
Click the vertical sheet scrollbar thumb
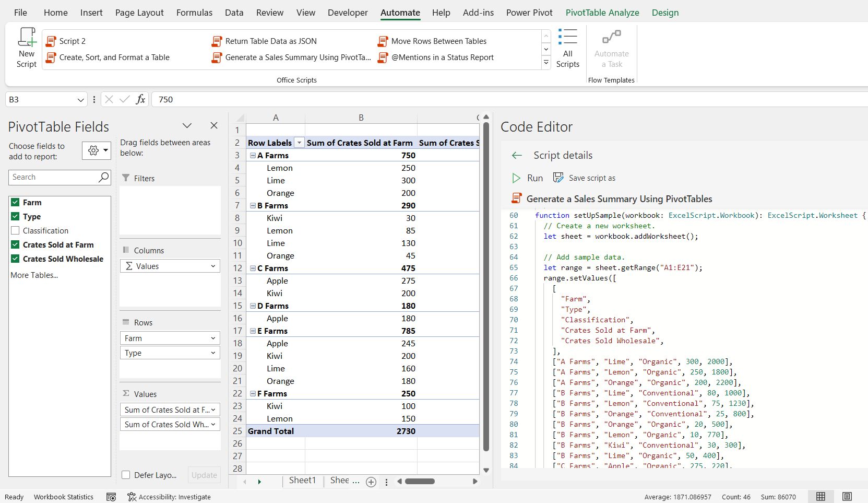coord(486,286)
